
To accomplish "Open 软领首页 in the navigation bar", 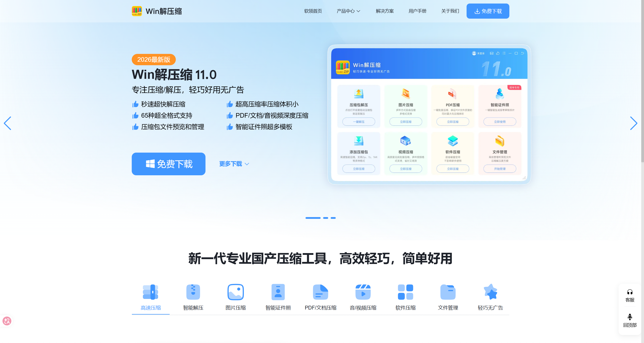I will tap(313, 11).
